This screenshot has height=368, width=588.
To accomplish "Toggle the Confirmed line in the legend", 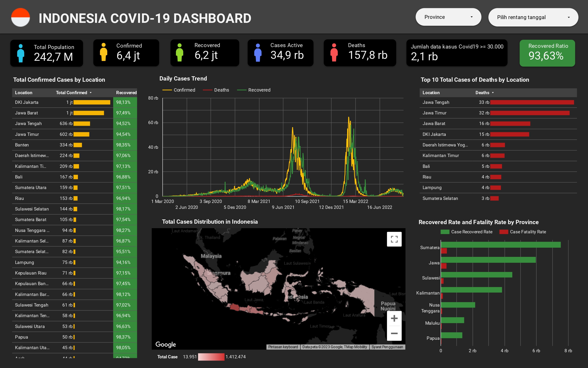I will click(x=184, y=90).
